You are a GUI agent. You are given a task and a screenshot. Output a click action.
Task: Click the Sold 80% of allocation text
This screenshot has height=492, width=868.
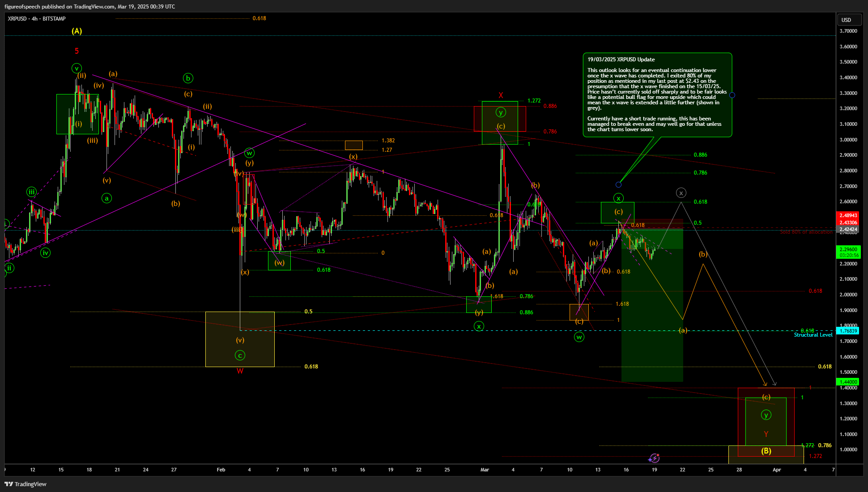pyautogui.click(x=806, y=232)
